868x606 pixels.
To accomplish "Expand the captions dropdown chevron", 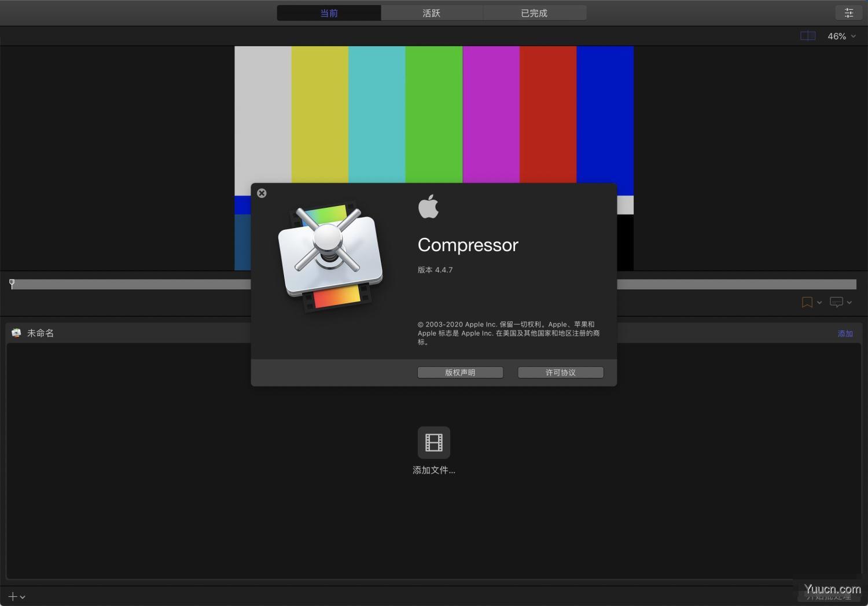I will tap(849, 302).
